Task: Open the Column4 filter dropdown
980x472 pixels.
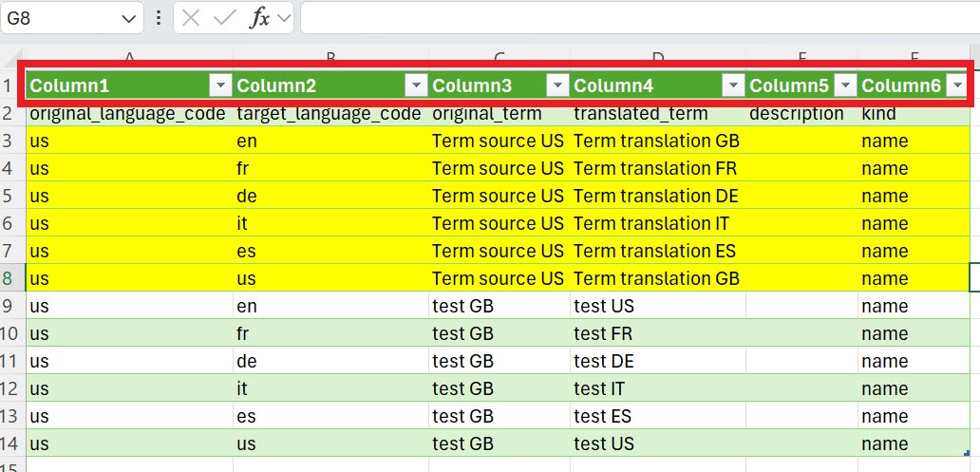Action: tap(732, 86)
